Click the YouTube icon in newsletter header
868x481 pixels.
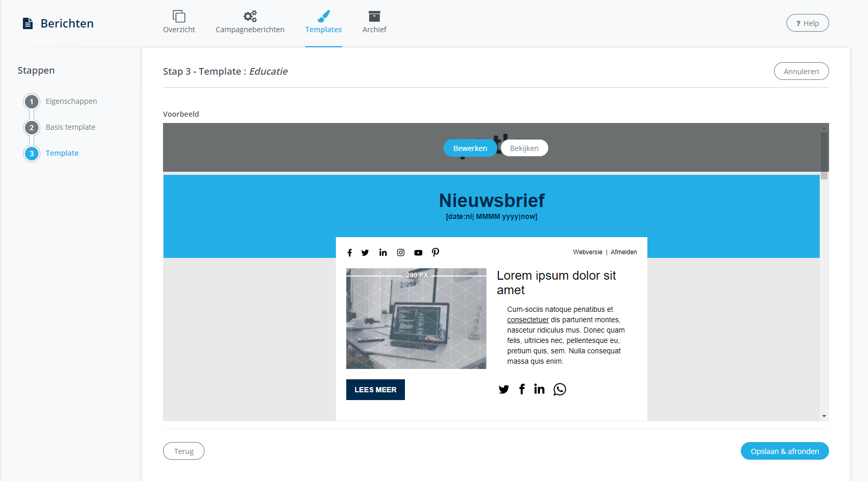(x=418, y=253)
